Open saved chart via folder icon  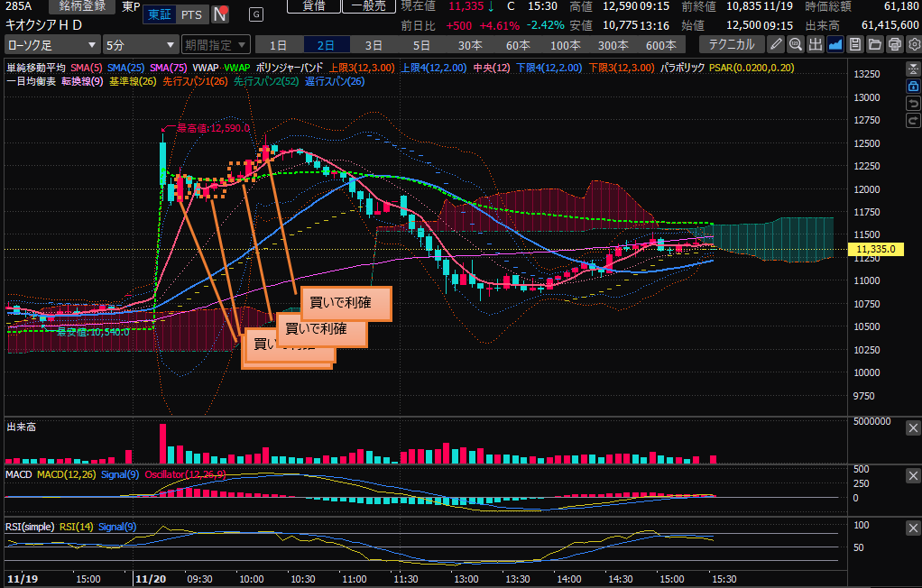875,44
